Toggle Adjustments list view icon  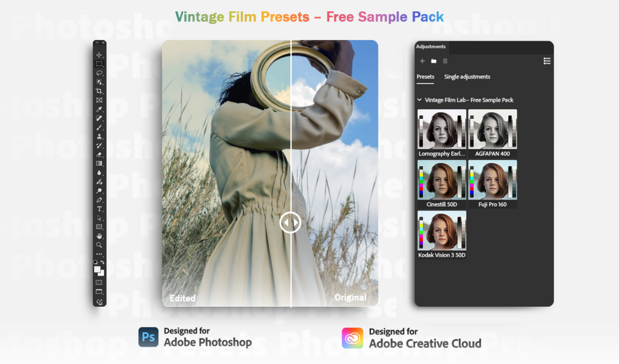coord(547,61)
